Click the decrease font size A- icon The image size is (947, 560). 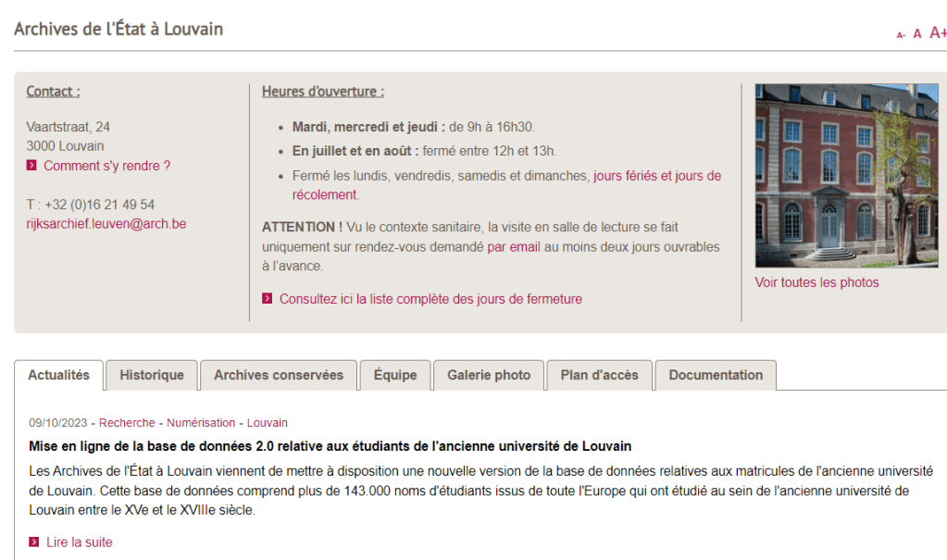pos(901,35)
